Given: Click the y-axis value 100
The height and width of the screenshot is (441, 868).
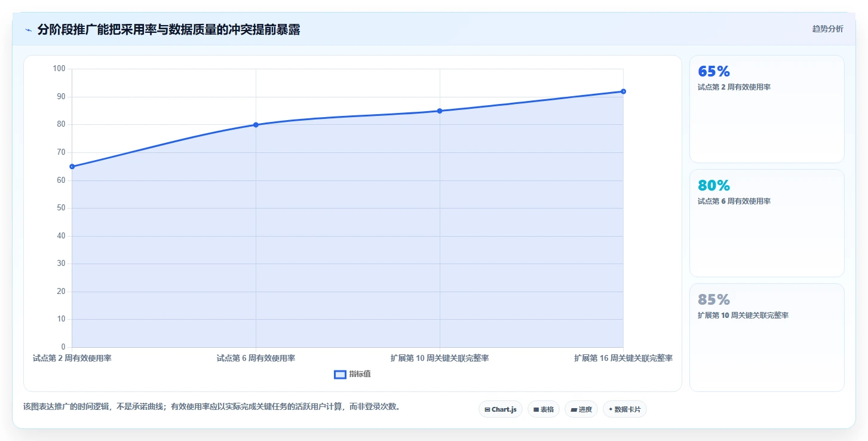Looking at the screenshot, I should click(x=59, y=69).
